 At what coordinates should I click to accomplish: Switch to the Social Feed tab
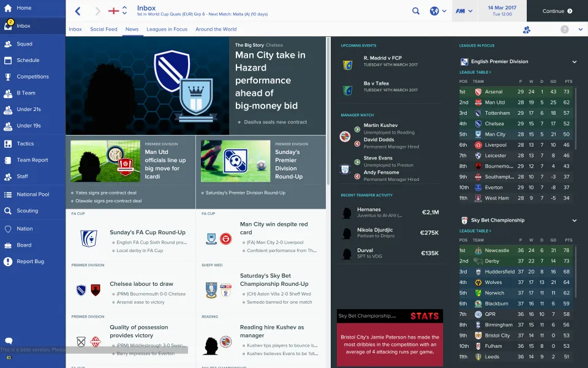tap(104, 29)
